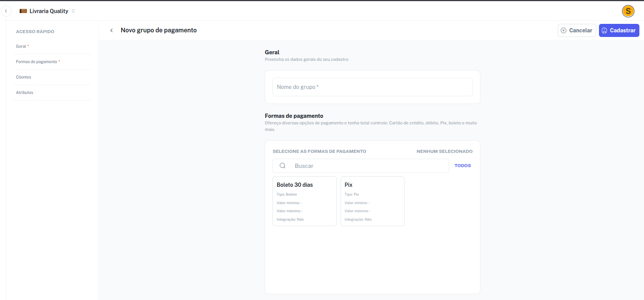Go back using arrow beside Novo grupo
Viewport: 644px width, 300px height.
112,30
